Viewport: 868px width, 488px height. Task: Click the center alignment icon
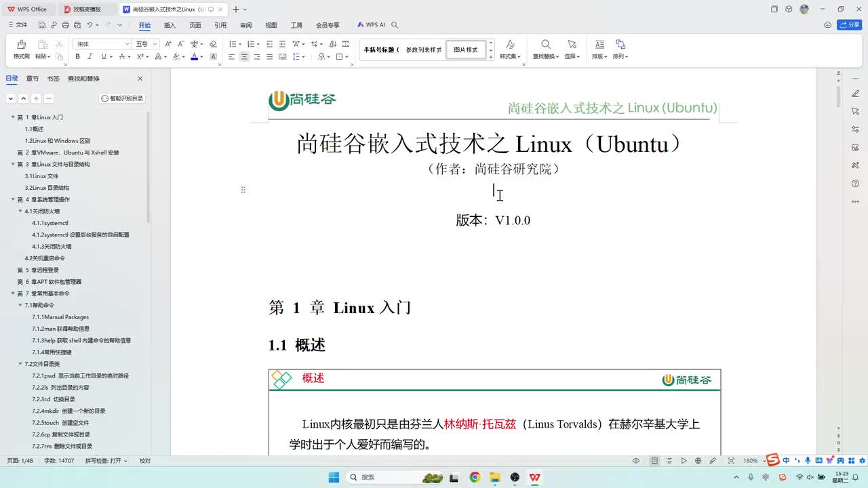244,57
